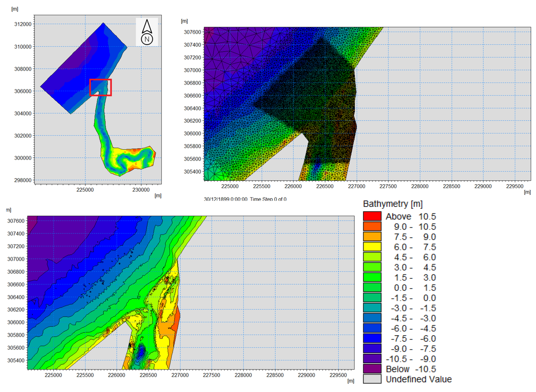The height and width of the screenshot is (392, 536).
Task: Click the 312000 y-axis label on overview map
Action: click(23, 24)
